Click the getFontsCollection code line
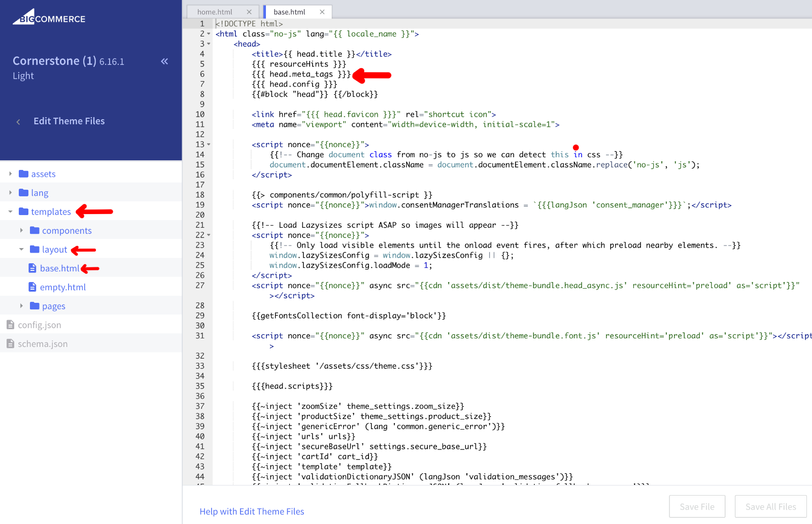 349,316
